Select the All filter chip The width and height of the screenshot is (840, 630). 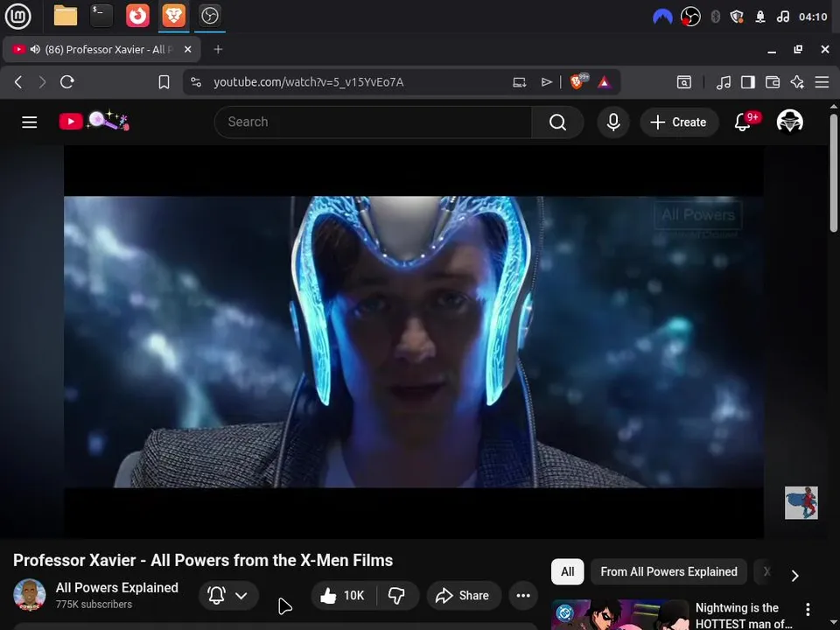click(x=567, y=571)
